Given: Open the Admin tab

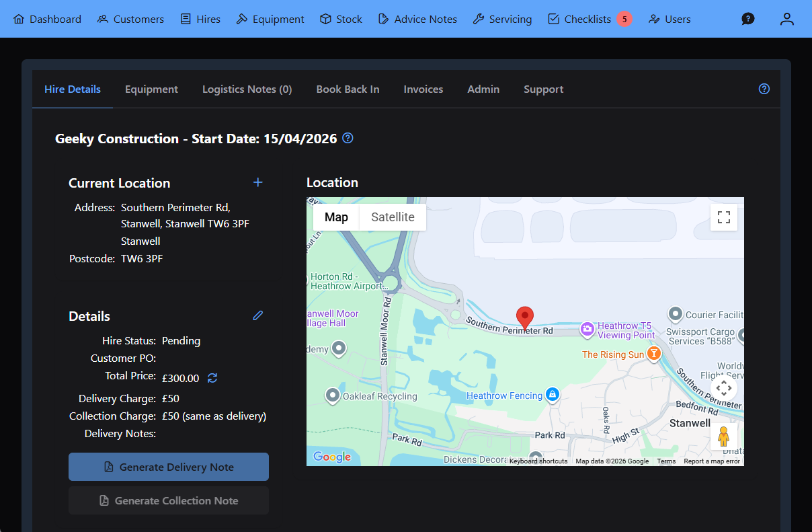Looking at the screenshot, I should pyautogui.click(x=483, y=89).
